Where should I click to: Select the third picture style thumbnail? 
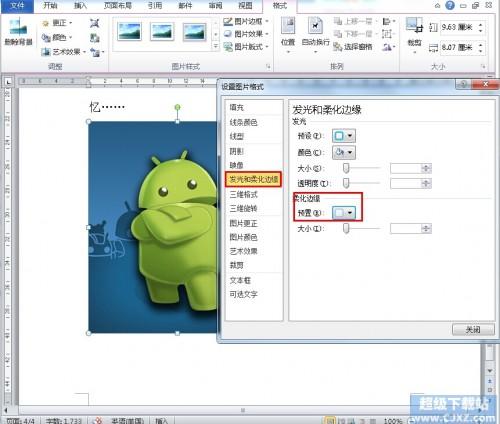coord(194,32)
